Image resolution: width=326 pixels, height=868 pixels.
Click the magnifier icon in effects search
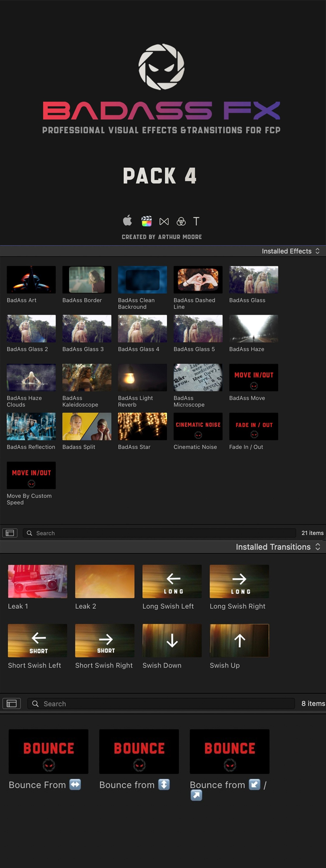[x=30, y=533]
